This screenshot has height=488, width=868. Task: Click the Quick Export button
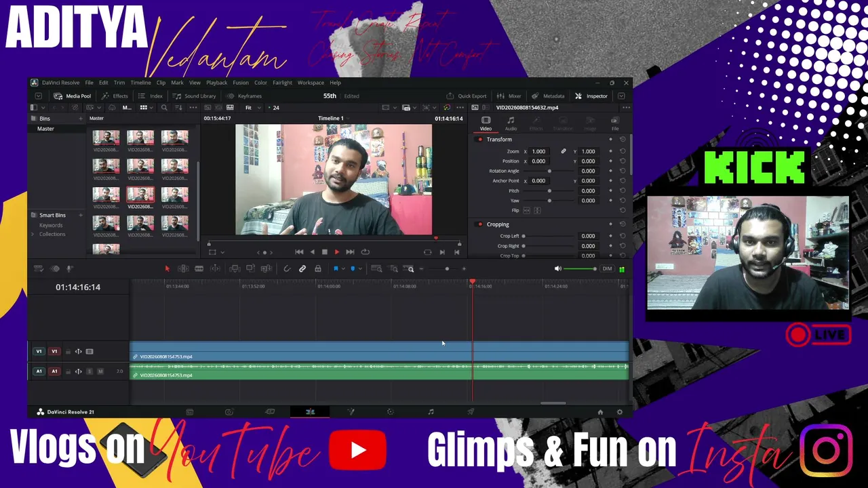(x=467, y=96)
